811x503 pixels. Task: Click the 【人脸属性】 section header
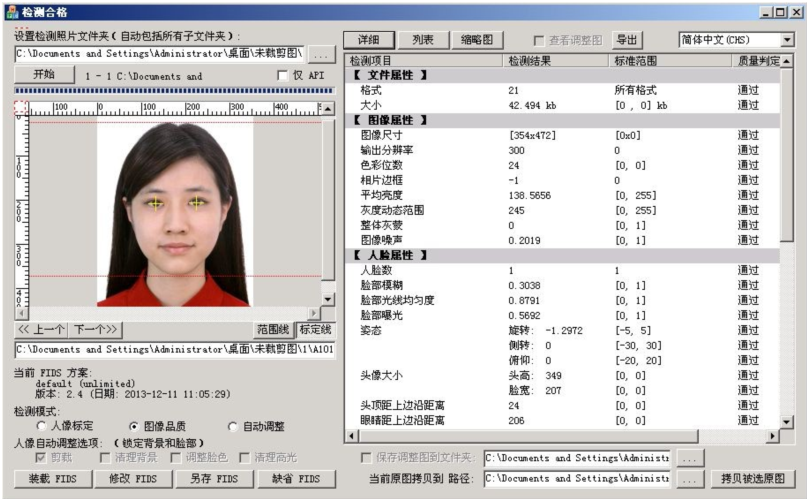pos(563,255)
